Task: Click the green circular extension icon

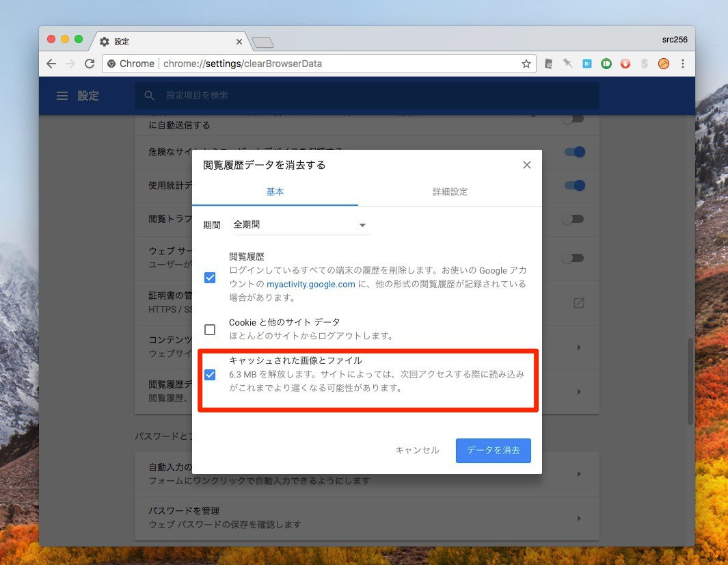Action: click(x=606, y=64)
